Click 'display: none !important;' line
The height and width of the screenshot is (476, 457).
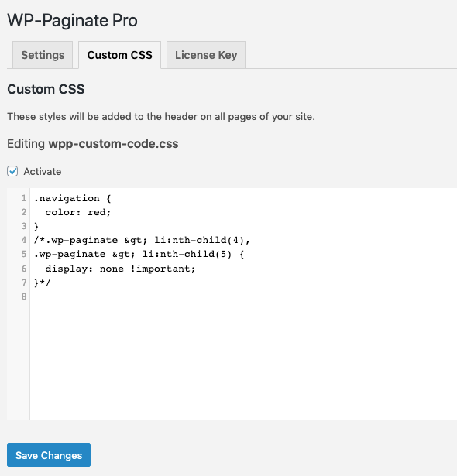(120, 269)
